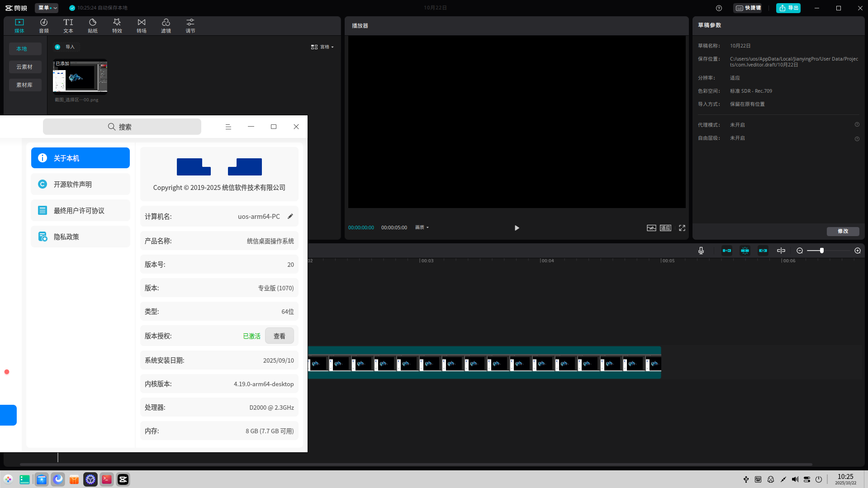The height and width of the screenshot is (488, 868).
Task: Switch to 素材库 library tab
Action: tap(25, 85)
